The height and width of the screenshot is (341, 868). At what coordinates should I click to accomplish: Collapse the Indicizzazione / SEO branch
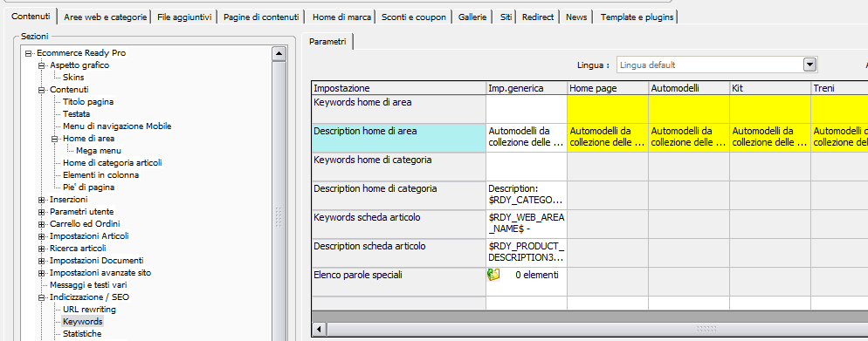42,297
